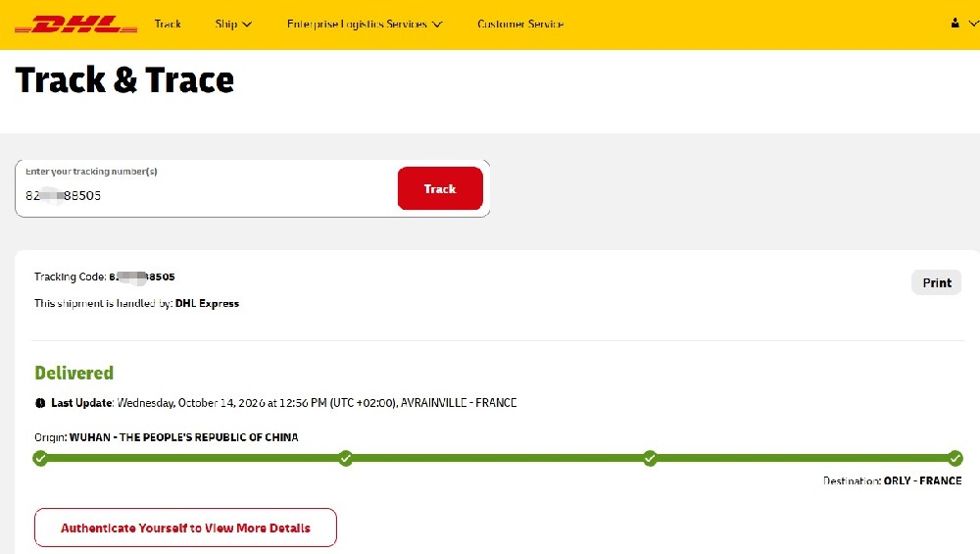980x554 pixels.
Task: Select the final delivered checkpoint checkmark
Action: pyautogui.click(x=955, y=458)
